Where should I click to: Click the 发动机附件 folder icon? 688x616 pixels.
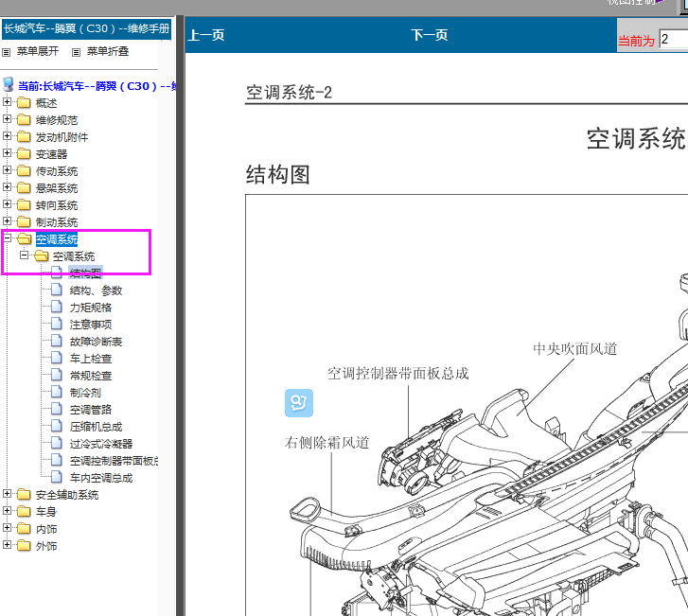(24, 137)
